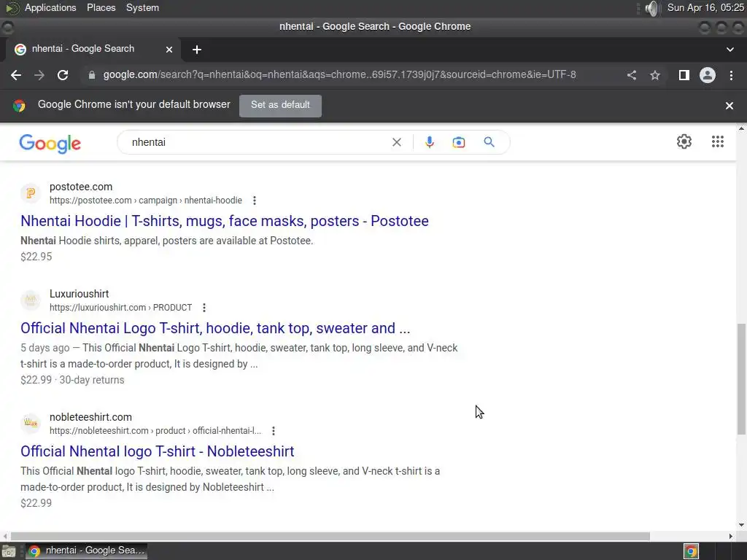Click the forward navigation arrow
This screenshot has width=747, height=560.
[x=39, y=75]
